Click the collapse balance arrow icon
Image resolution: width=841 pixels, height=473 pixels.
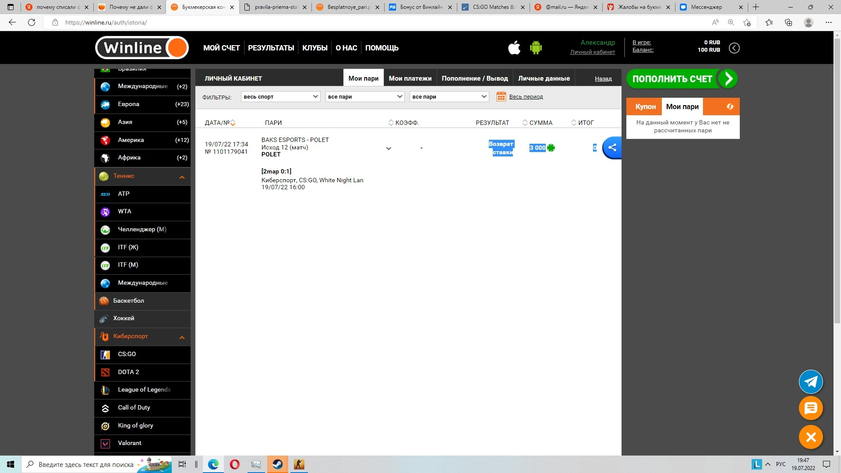[x=734, y=48]
